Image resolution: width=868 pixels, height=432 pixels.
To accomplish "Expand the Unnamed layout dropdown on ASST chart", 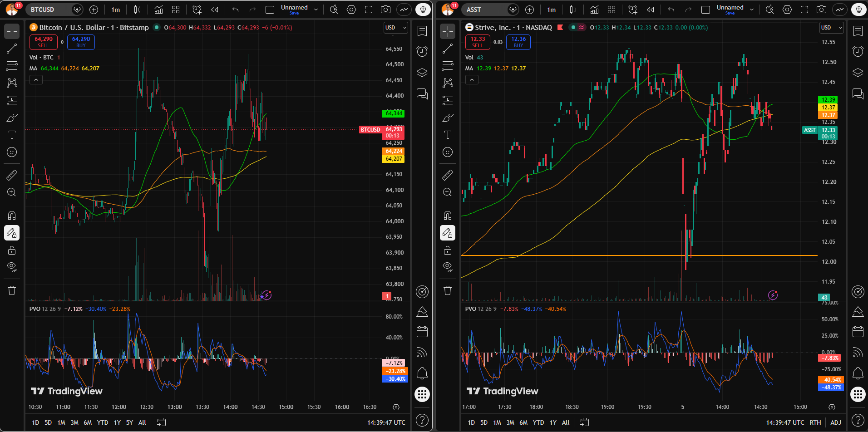I will point(752,10).
